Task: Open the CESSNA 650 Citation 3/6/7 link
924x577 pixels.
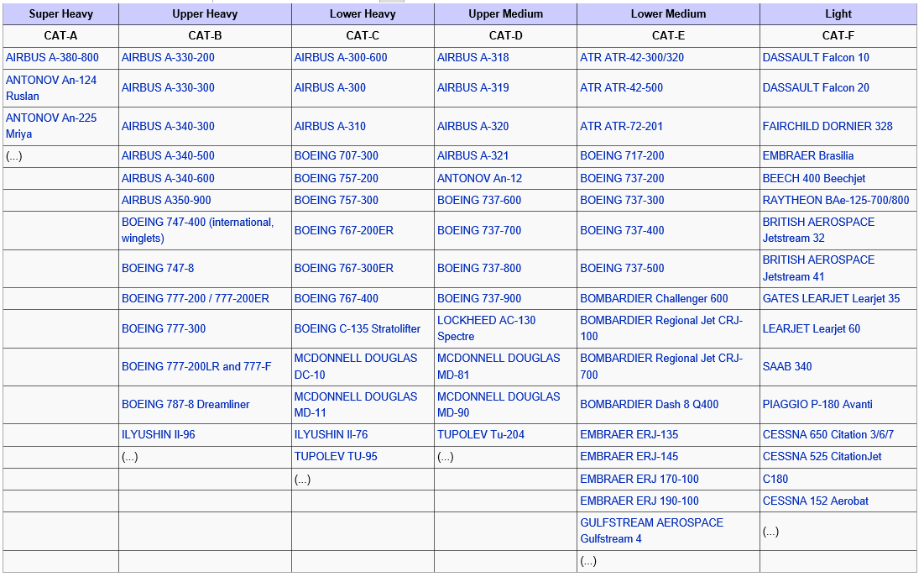Action: pyautogui.click(x=828, y=435)
